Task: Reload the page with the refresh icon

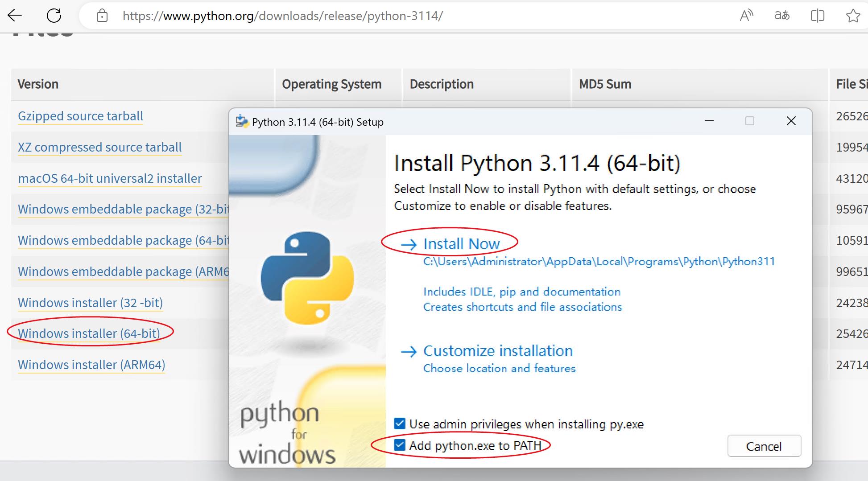Action: tap(54, 16)
